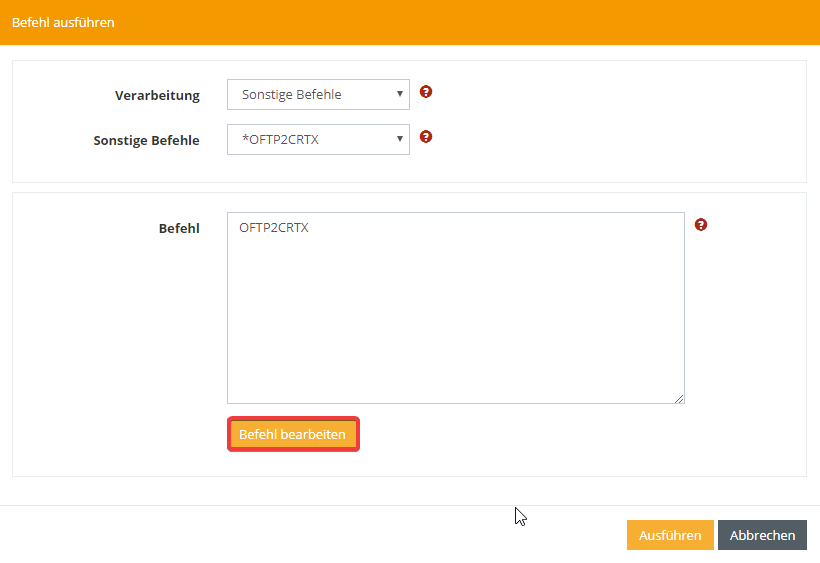Click the Befehl field label

click(179, 229)
